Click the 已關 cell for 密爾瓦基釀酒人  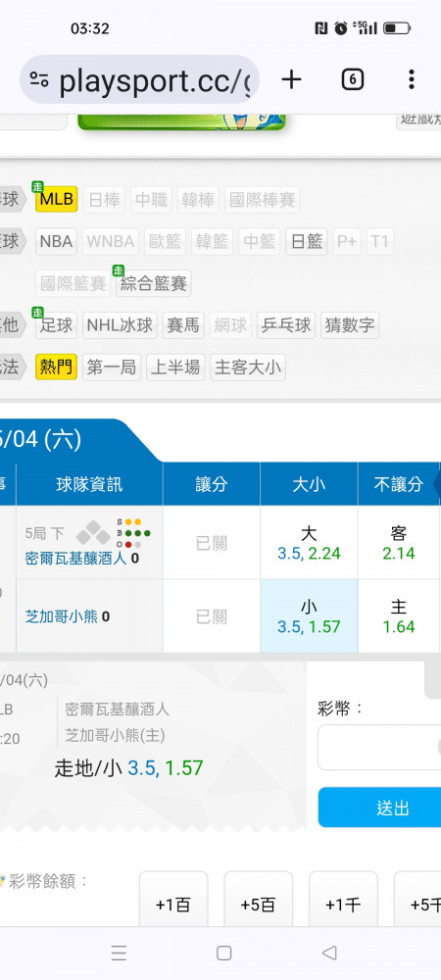tap(211, 543)
